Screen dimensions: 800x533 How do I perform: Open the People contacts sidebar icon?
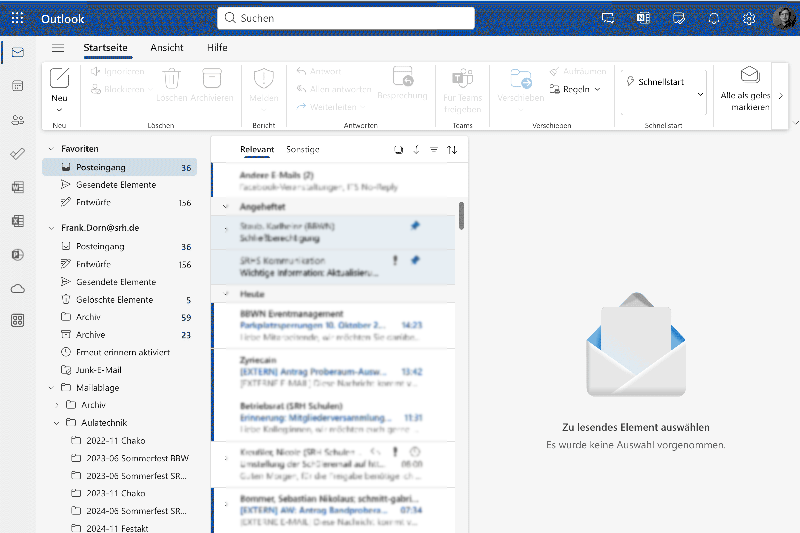pos(18,120)
